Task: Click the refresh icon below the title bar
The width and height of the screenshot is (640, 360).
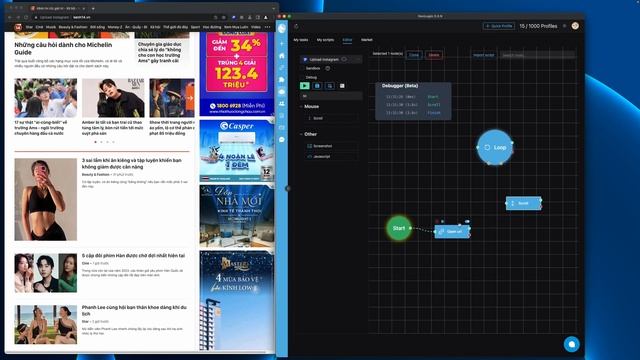Action: (x=296, y=27)
